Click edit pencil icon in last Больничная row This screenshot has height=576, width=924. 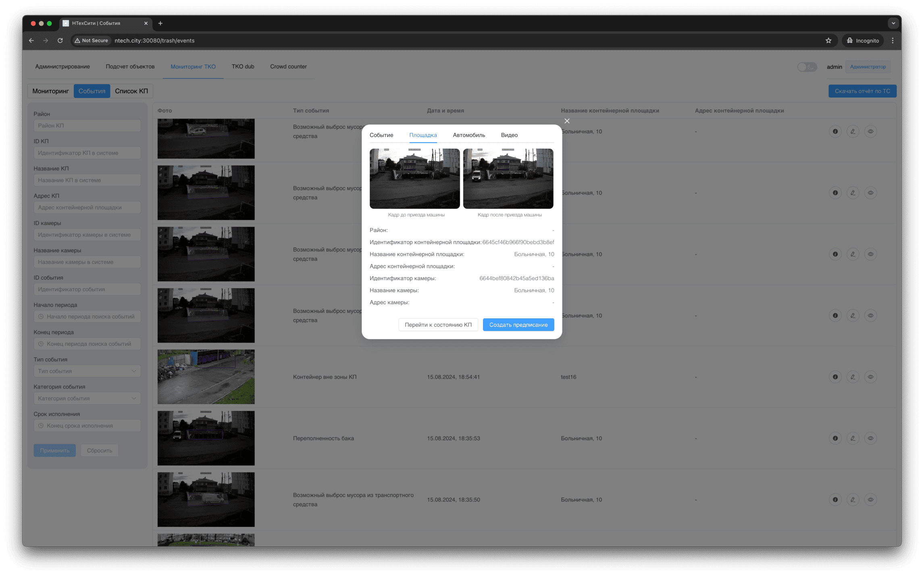click(853, 499)
